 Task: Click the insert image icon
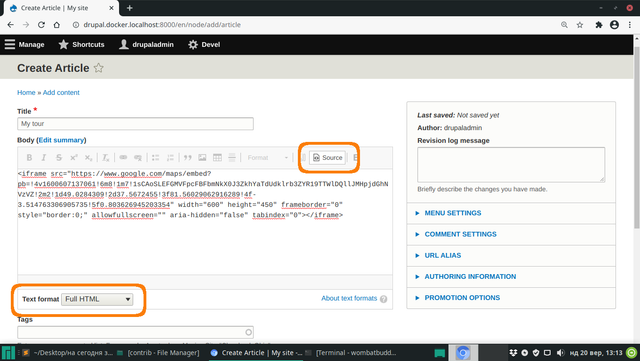[202, 158]
